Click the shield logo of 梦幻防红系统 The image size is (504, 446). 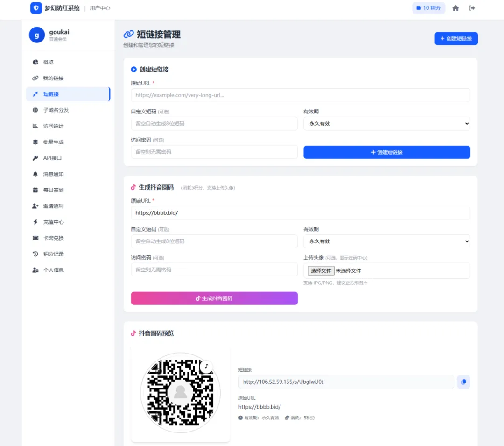[x=36, y=8]
